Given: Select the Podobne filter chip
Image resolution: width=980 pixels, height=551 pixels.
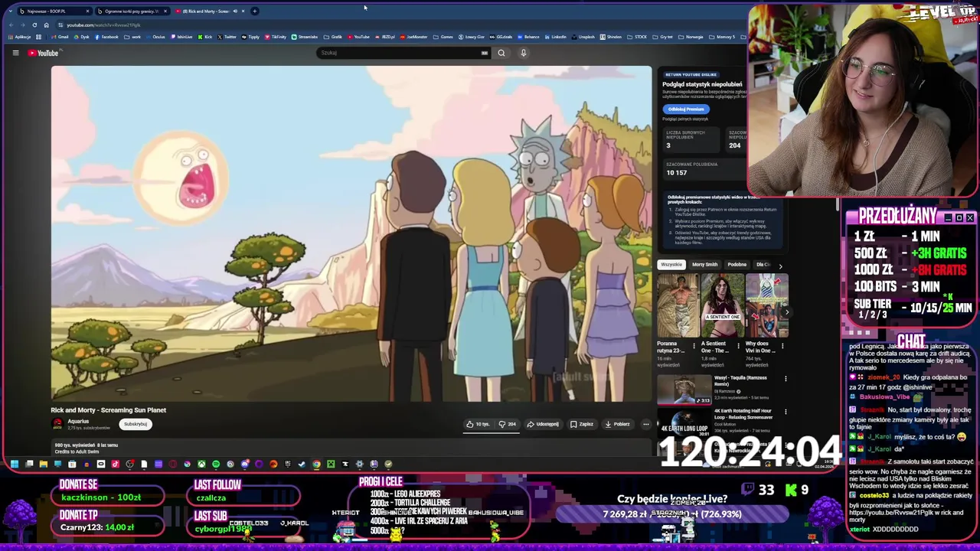Looking at the screenshot, I should pos(737,265).
